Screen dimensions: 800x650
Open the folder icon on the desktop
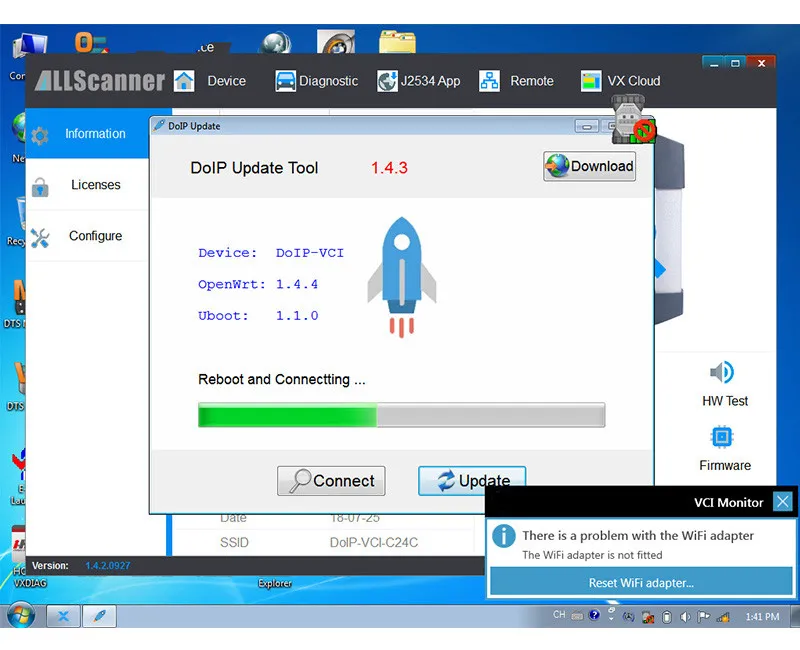[397, 42]
